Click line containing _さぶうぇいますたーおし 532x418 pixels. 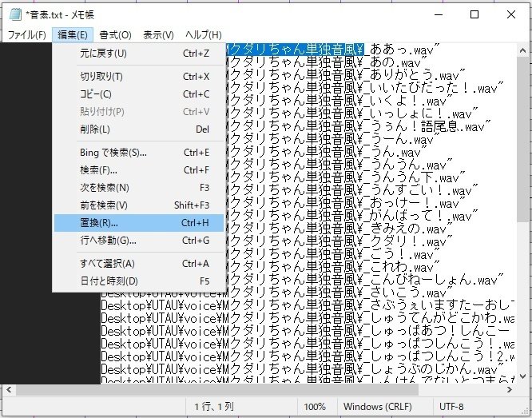click(x=308, y=305)
